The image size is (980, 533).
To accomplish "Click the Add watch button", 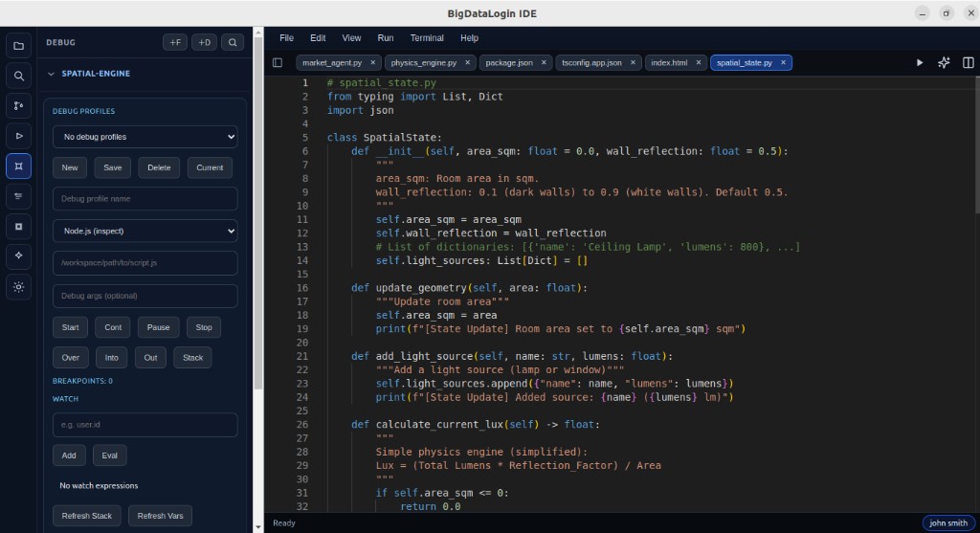I will 69,455.
